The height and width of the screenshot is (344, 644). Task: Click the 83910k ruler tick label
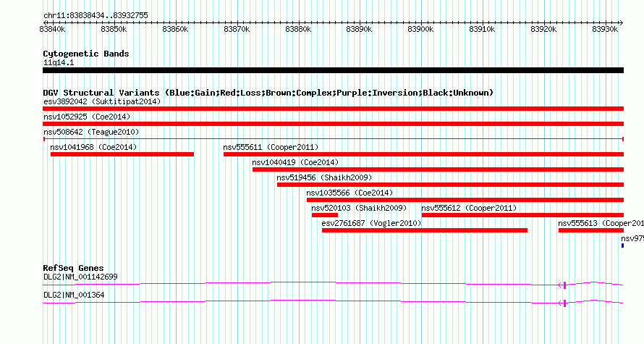[x=482, y=29]
